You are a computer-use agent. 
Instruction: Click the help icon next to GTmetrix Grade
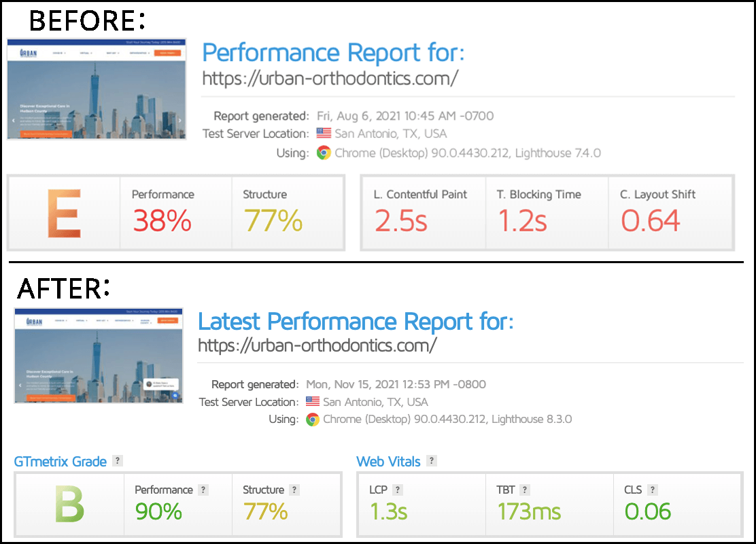[117, 460]
